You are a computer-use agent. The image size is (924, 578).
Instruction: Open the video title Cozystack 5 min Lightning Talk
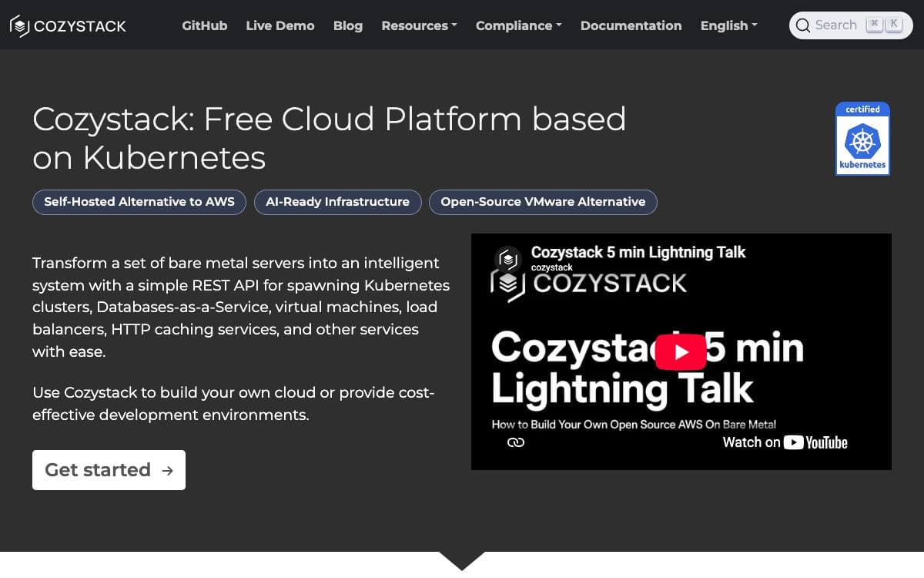(638, 252)
